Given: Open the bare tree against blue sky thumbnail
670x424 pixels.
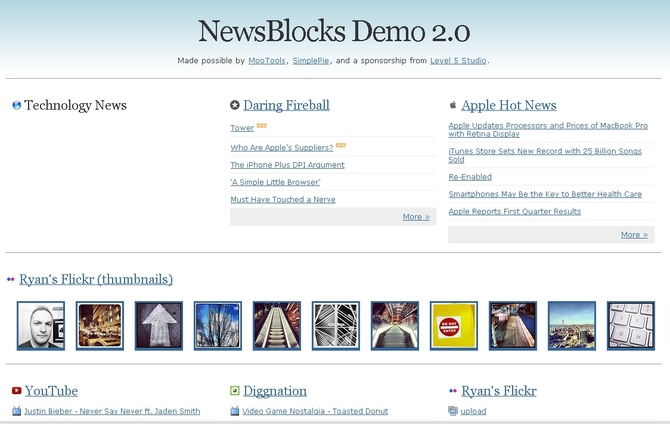Looking at the screenshot, I should click(x=217, y=326).
